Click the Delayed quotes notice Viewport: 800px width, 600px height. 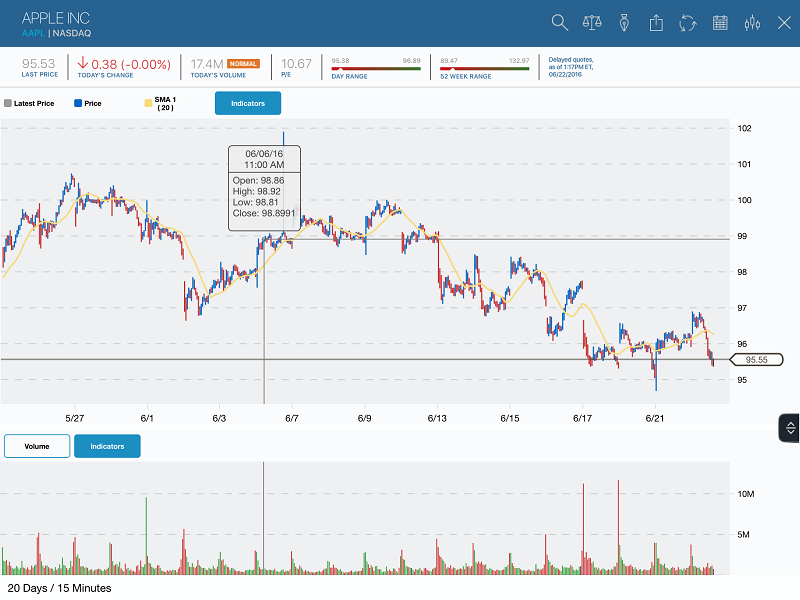pyautogui.click(x=571, y=67)
